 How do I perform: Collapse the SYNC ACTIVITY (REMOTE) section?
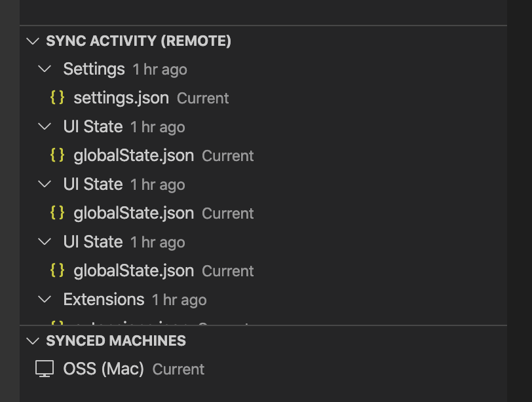coord(33,41)
